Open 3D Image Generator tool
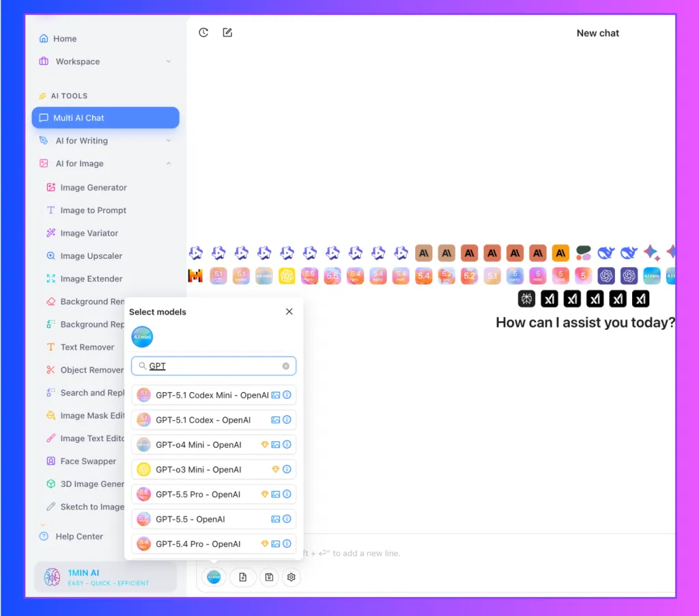The width and height of the screenshot is (699, 616). [85, 484]
